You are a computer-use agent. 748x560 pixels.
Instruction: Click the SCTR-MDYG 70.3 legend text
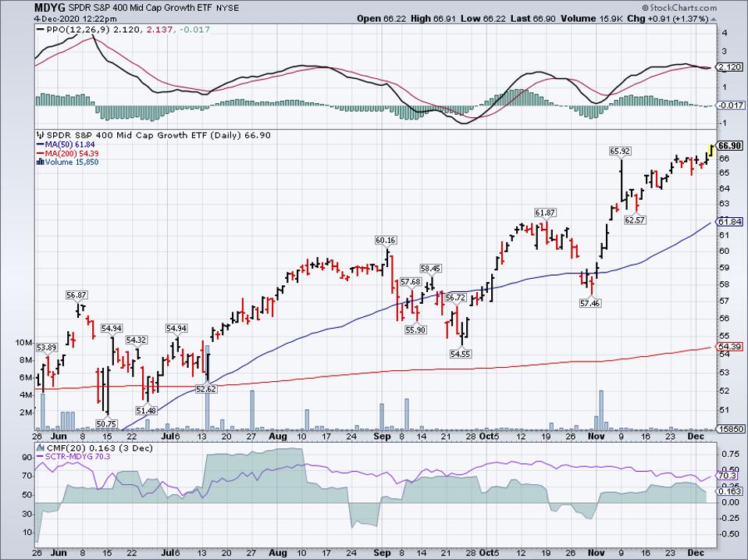78,457
